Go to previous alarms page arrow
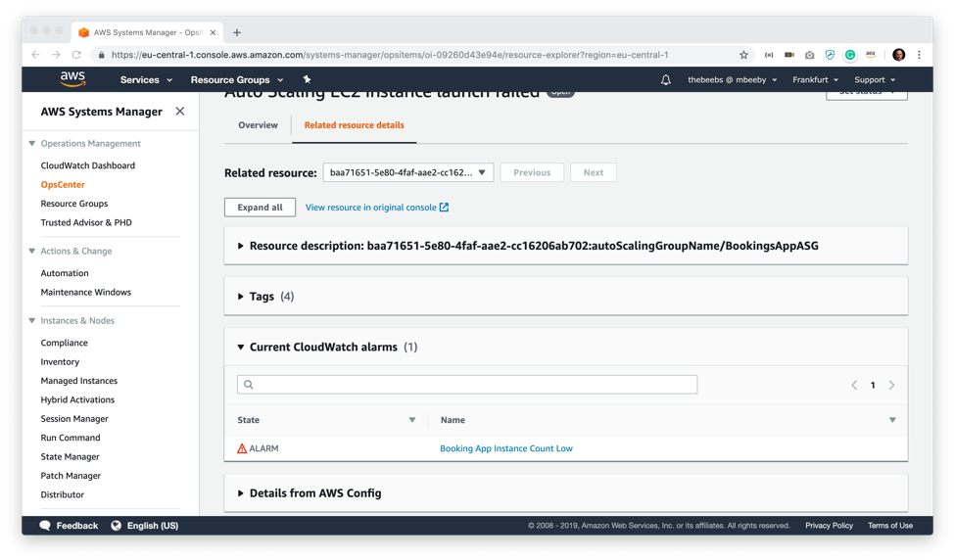 point(854,385)
